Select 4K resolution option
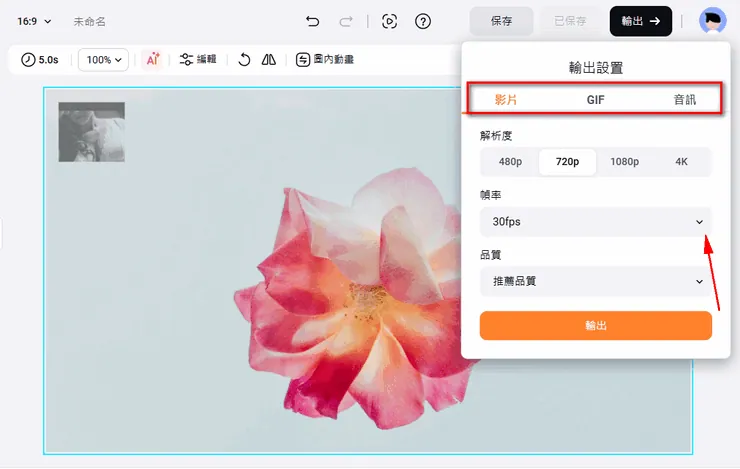Image resolution: width=740 pixels, height=469 pixels. click(x=681, y=162)
